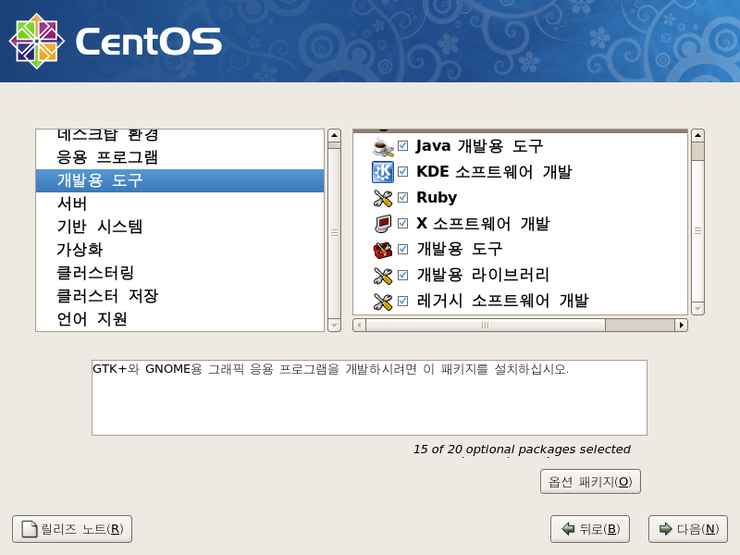Select the highlighted 개발용 도구 category
Viewport: 740px width, 555px height.
[x=180, y=180]
